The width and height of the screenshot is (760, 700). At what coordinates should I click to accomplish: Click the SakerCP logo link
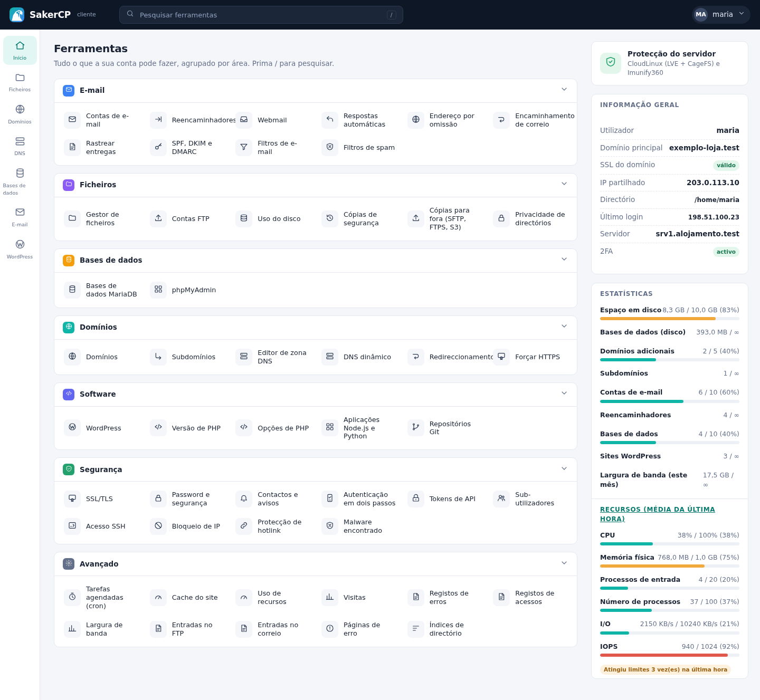coord(40,15)
